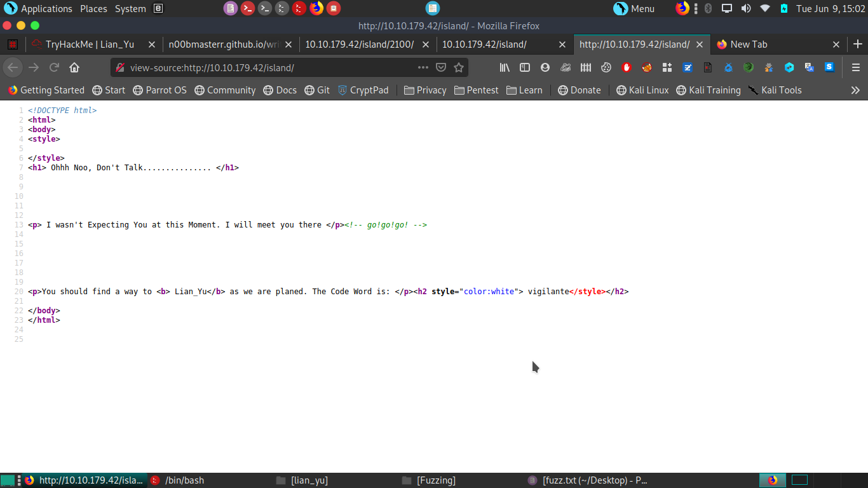The height and width of the screenshot is (488, 868).
Task: Bookmark this page with the star icon
Action: coord(459,67)
